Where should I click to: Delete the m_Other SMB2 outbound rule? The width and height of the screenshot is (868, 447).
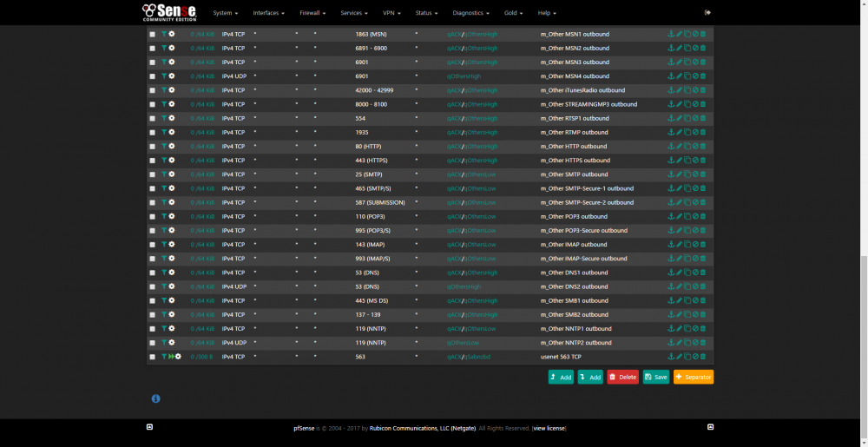(703, 314)
